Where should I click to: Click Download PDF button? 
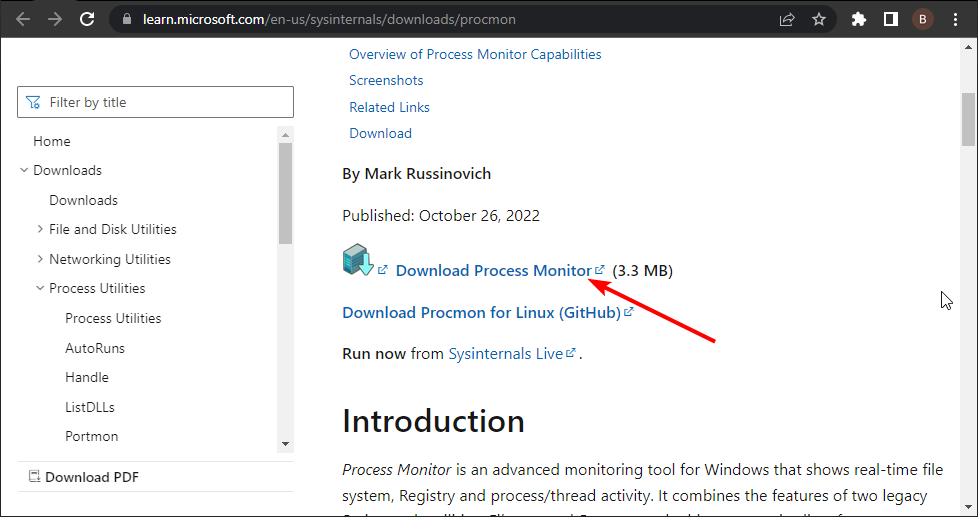point(84,478)
